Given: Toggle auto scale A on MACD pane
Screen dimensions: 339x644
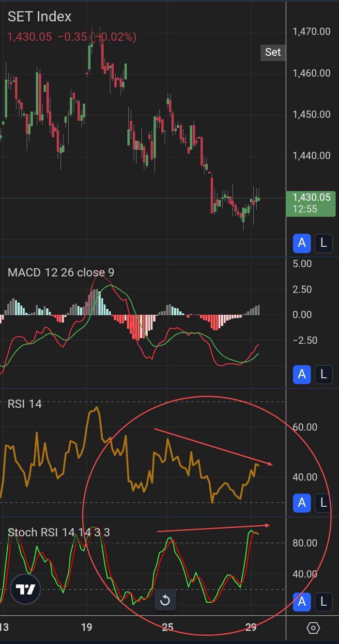Looking at the screenshot, I should (302, 374).
